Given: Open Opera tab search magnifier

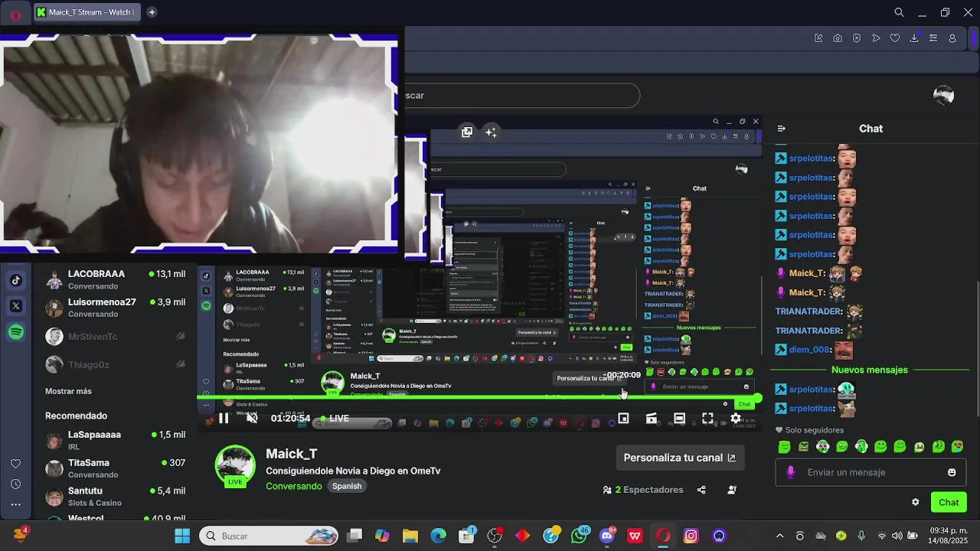Looking at the screenshot, I should tap(900, 12).
